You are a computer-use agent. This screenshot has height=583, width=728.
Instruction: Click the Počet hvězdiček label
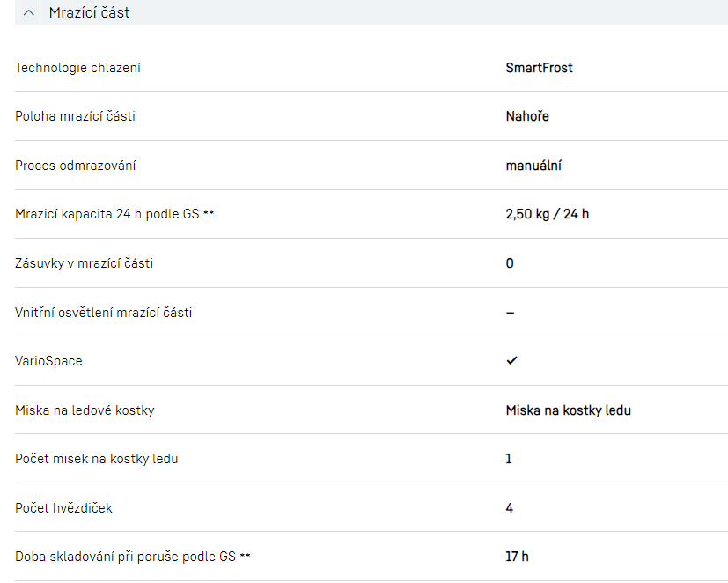click(63, 508)
